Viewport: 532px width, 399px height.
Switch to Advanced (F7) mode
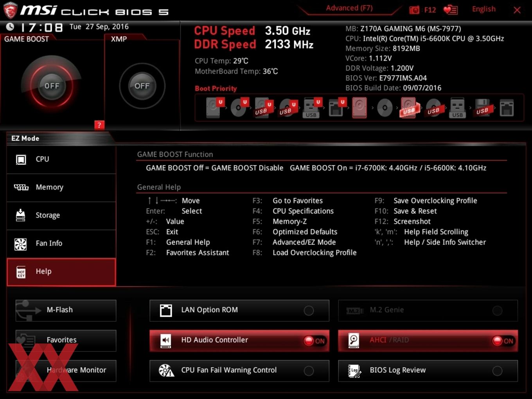click(349, 8)
